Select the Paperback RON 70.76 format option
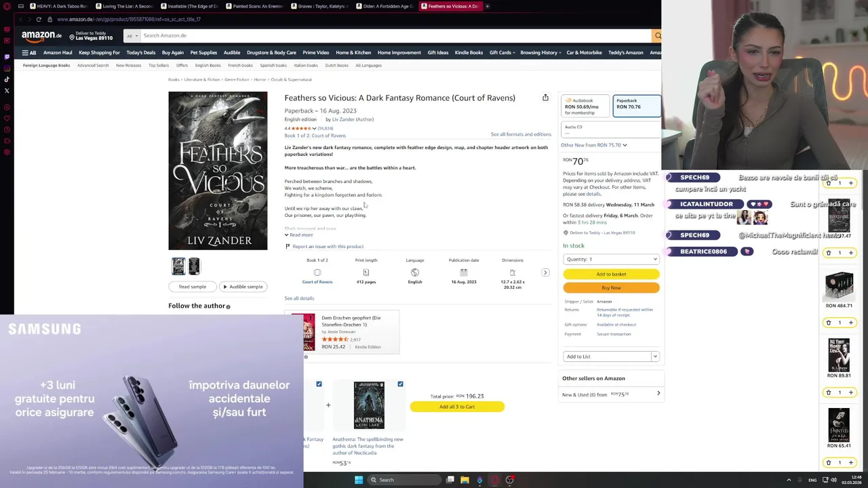Image resolution: width=868 pixels, height=488 pixels. click(x=636, y=106)
